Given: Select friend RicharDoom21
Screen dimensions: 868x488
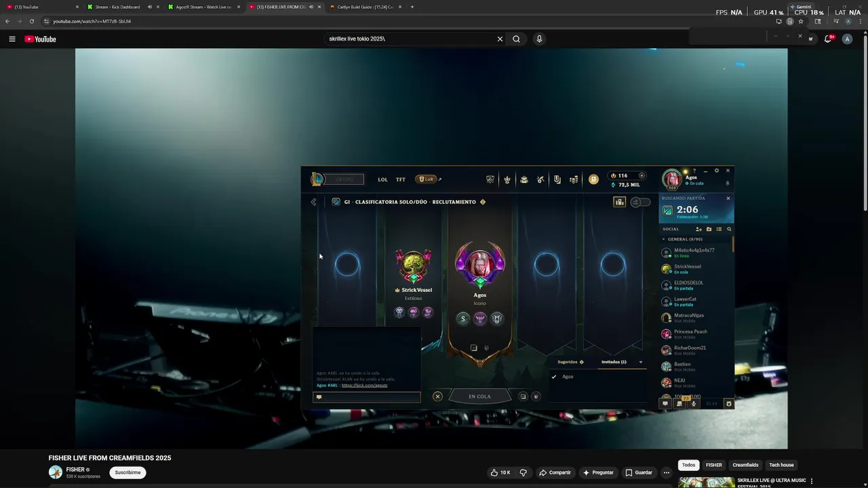Looking at the screenshot, I should (x=696, y=350).
